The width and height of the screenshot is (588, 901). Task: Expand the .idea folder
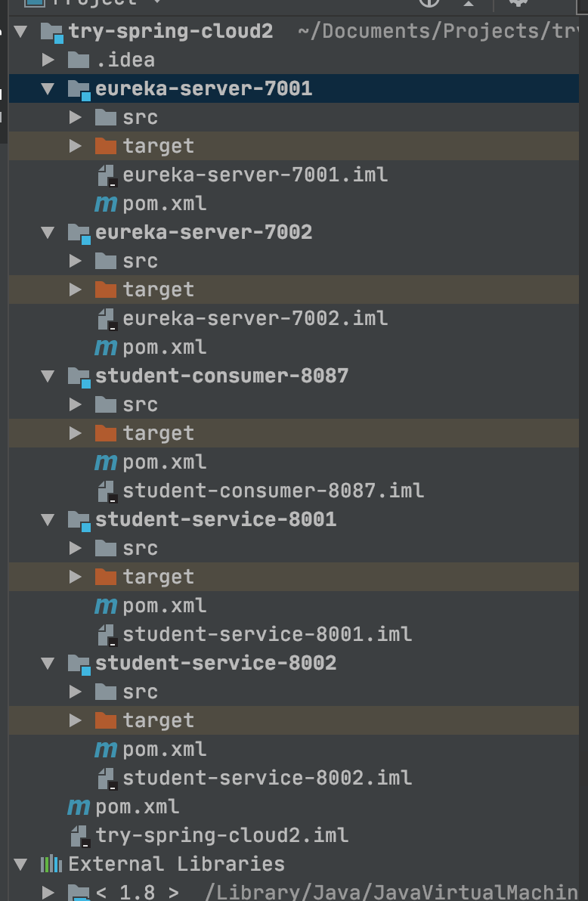point(48,59)
